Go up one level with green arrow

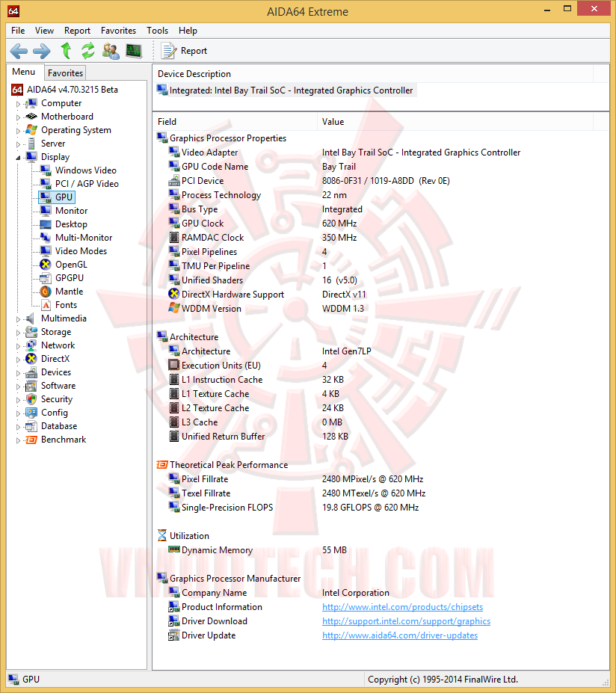click(66, 50)
